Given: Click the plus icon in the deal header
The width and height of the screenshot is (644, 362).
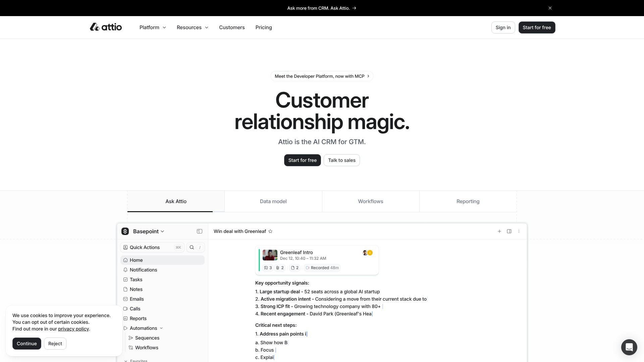Looking at the screenshot, I should click(x=499, y=231).
